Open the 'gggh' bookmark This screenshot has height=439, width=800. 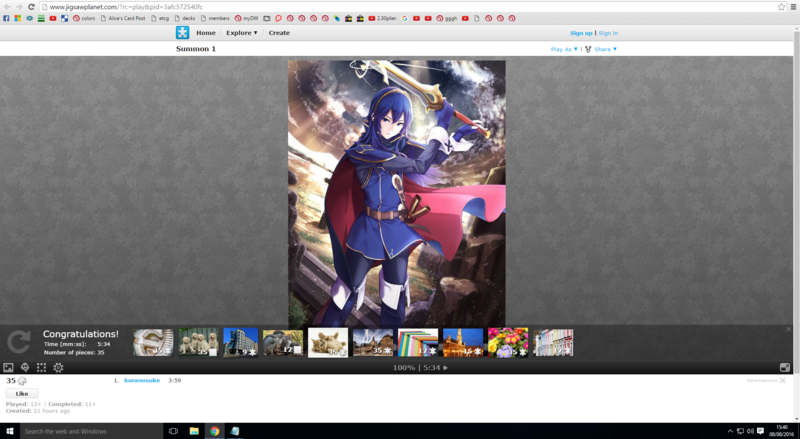(x=447, y=18)
